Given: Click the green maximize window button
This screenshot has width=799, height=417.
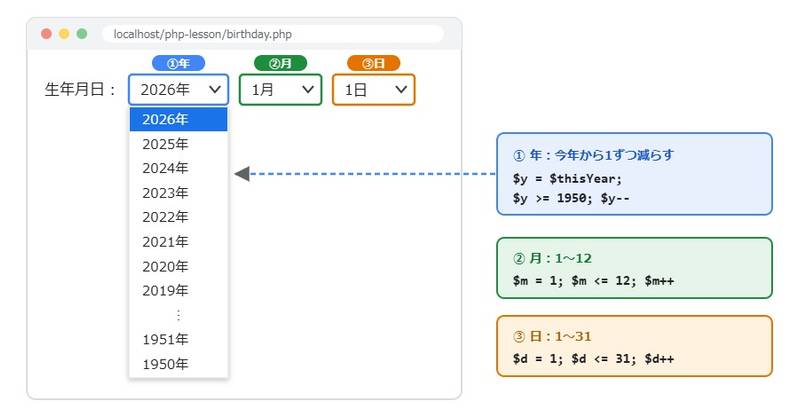Looking at the screenshot, I should click(x=82, y=34).
